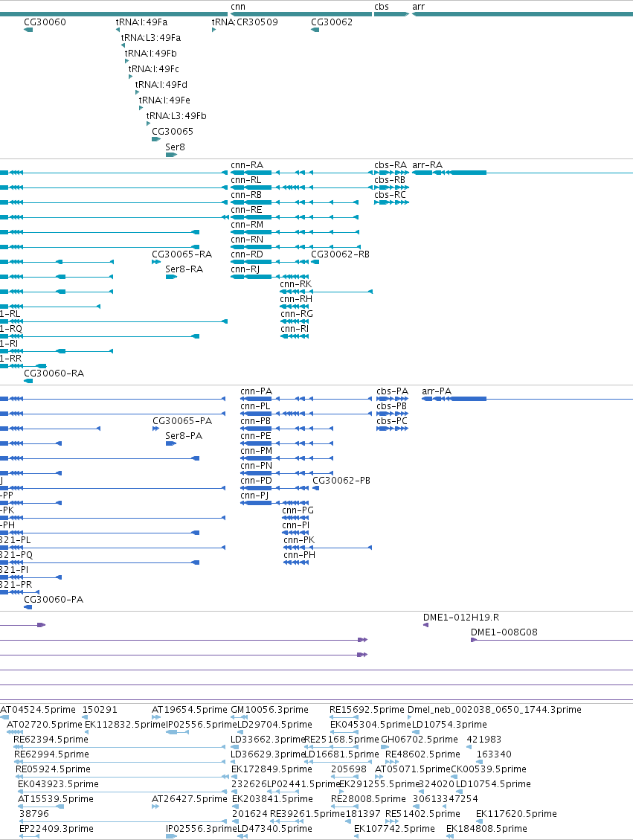Click the cnn-RB transcript label
The image size is (633, 840).
point(246,194)
